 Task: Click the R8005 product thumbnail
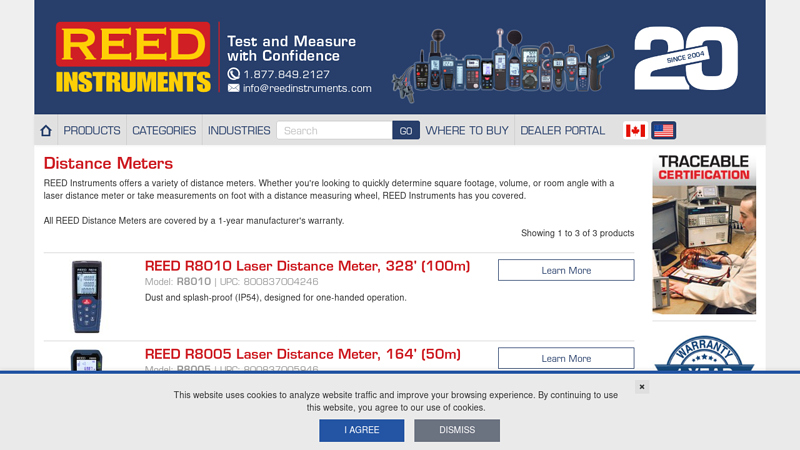coord(86,360)
